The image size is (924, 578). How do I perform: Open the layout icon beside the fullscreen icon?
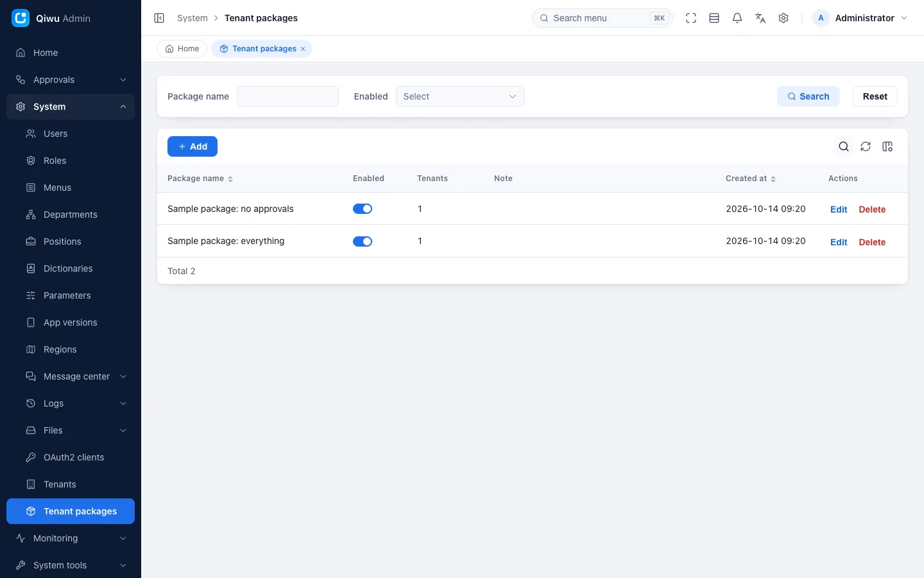click(x=714, y=18)
